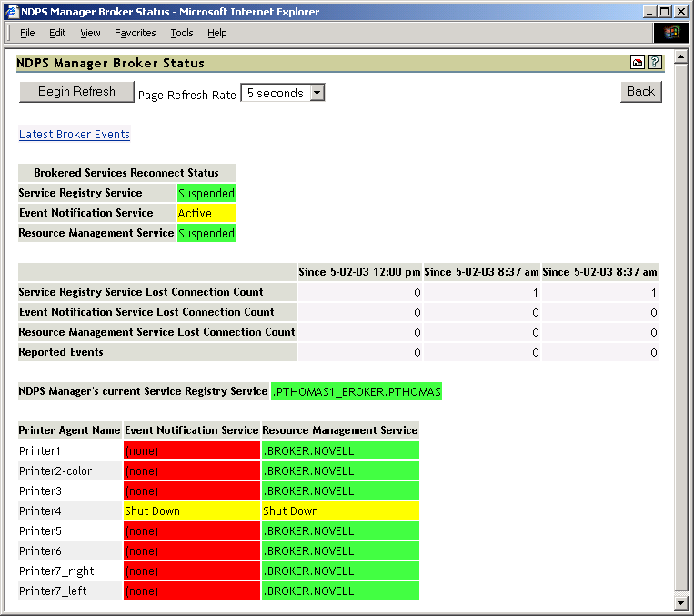Open the Help menu
Viewport: 694px width, 616px height.
pos(216,33)
